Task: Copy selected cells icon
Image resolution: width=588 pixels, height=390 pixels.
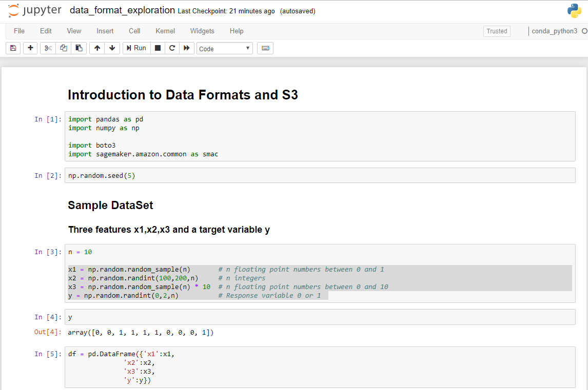Action: (64, 48)
